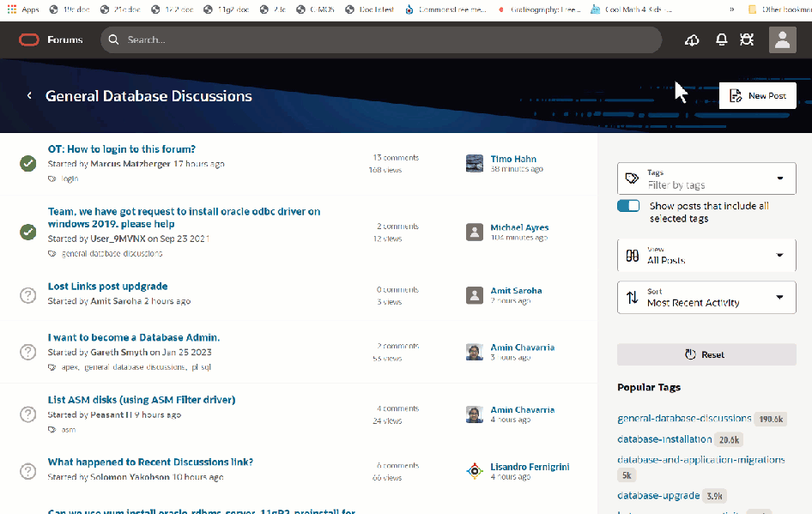
Task: Click the Oracle logo icon
Action: pyautogui.click(x=29, y=39)
